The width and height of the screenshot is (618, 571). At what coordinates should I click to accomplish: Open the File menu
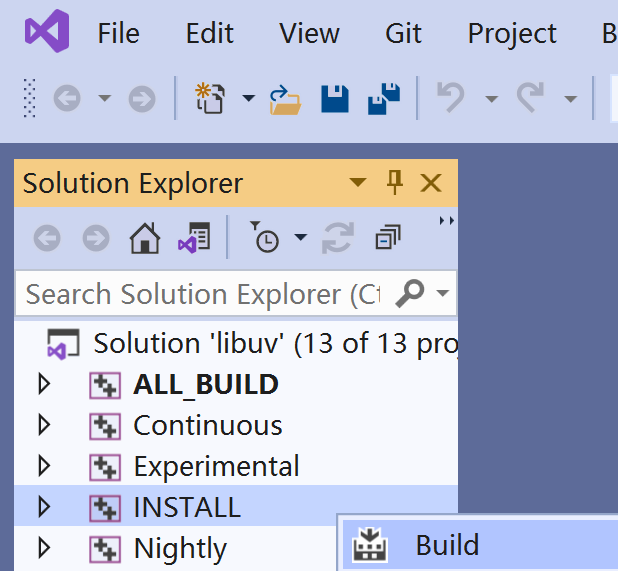point(118,33)
